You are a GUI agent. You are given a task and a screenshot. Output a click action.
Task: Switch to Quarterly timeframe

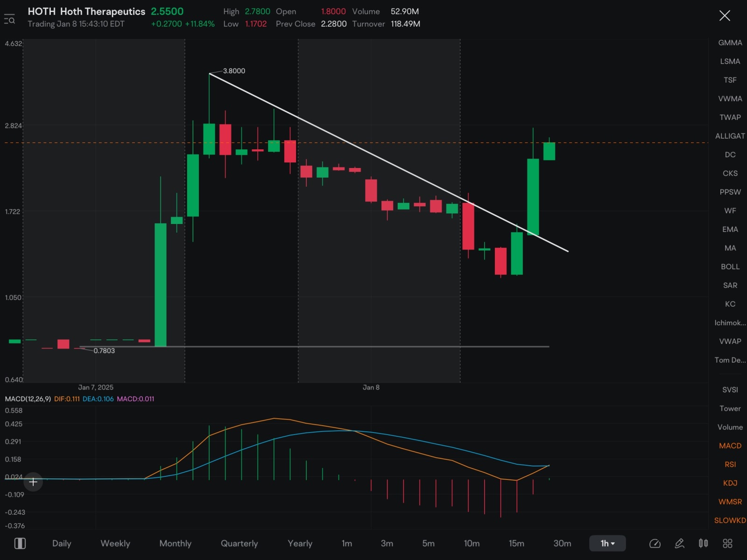click(x=239, y=543)
